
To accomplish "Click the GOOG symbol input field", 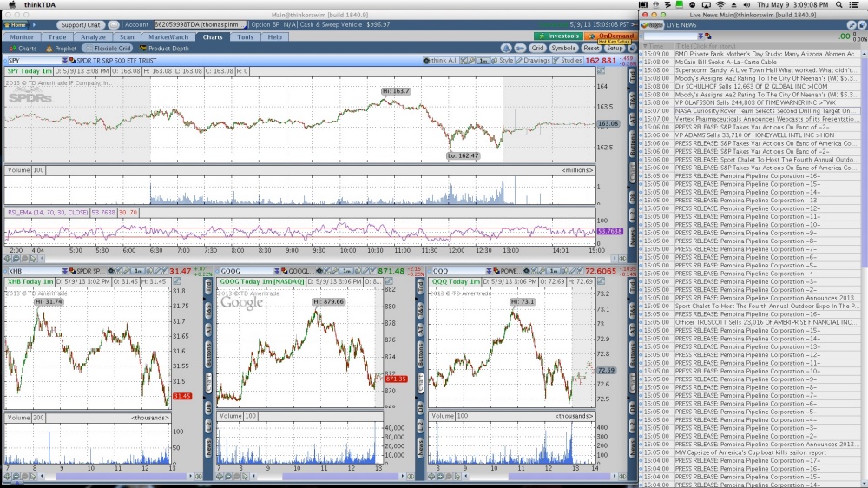I will click(246, 271).
